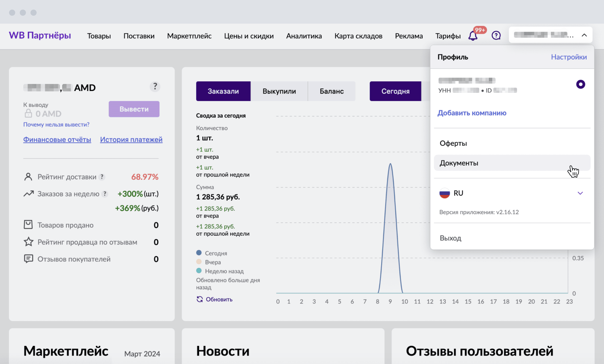This screenshot has height=364, width=604.
Task: Open the Поставки menu
Action: pyautogui.click(x=139, y=36)
